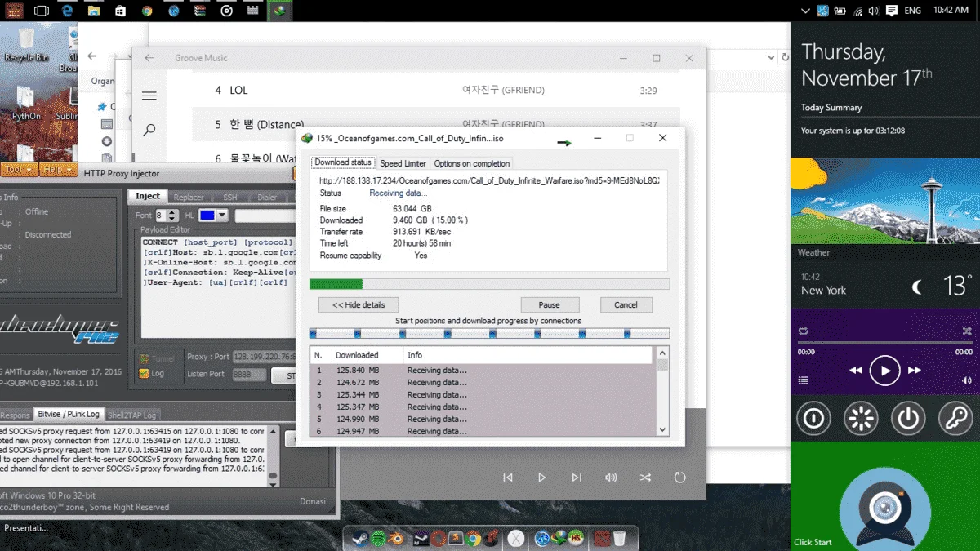Screen dimensions: 980x551
Task: Play music in the sidebar media widget
Action: (884, 371)
